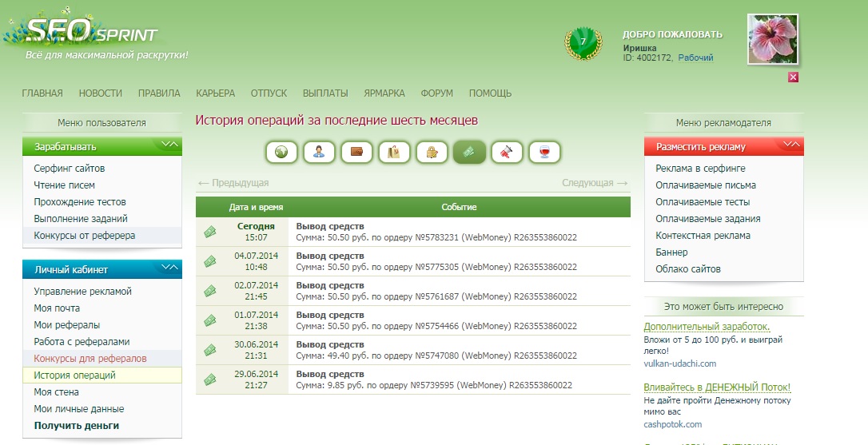The width and height of the screenshot is (868, 445).
Task: Open Реклама в серфинге
Action: coord(700,169)
